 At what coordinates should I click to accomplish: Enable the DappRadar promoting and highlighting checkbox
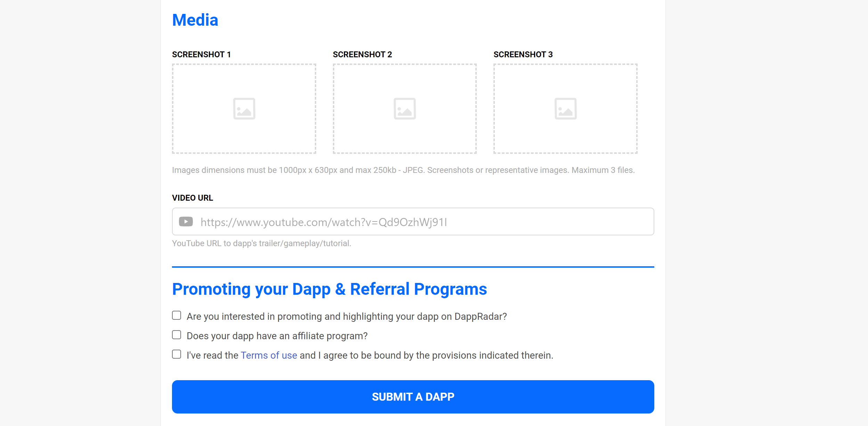(177, 315)
